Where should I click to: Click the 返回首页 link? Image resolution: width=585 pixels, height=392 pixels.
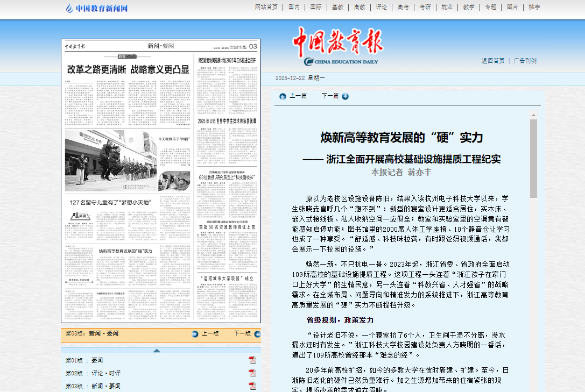[492, 61]
